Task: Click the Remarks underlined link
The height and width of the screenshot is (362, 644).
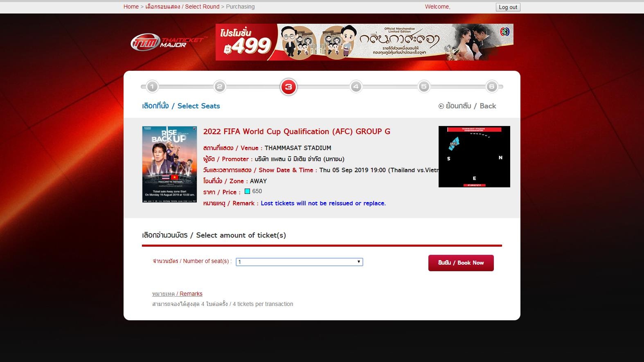Action: pos(177,294)
